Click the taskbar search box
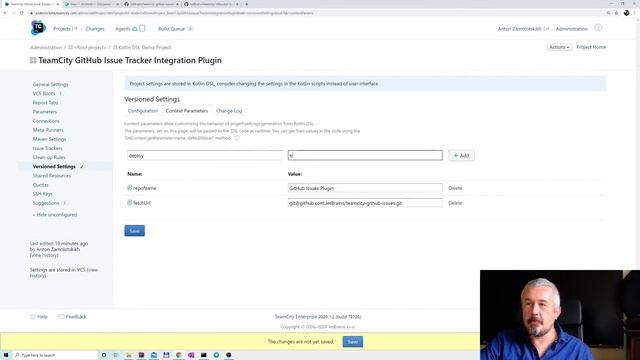Screen dimensions: 640x360 (x=55, y=355)
